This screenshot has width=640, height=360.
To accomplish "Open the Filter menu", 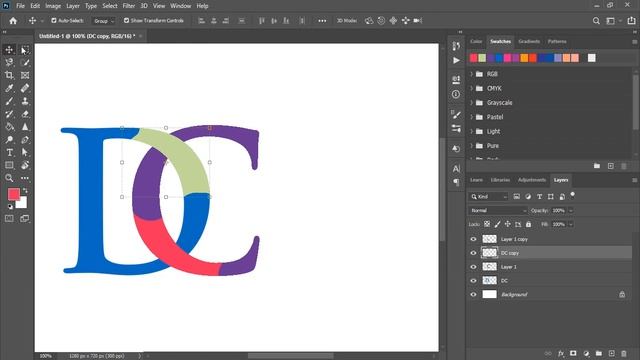I will tap(129, 6).
